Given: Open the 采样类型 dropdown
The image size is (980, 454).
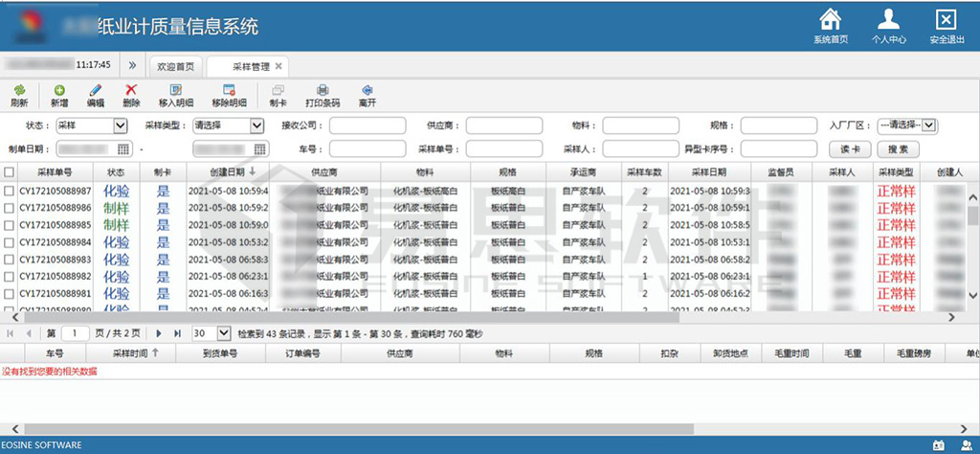Looking at the screenshot, I should [x=256, y=125].
